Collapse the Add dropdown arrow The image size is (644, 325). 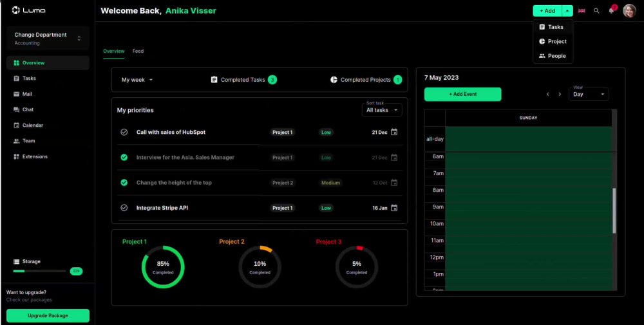(567, 11)
